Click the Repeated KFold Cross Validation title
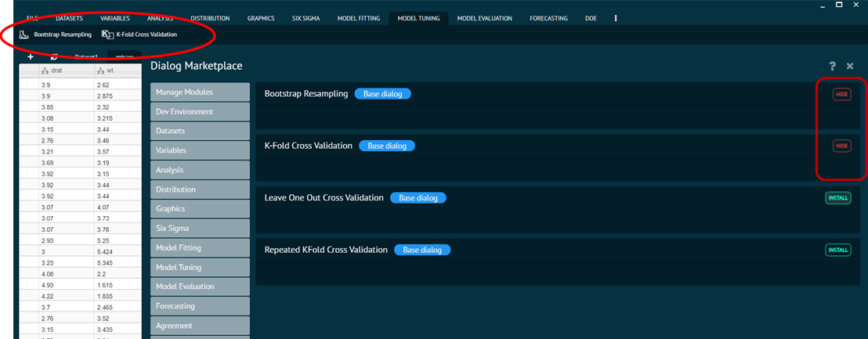This screenshot has height=339, width=868. tap(326, 250)
